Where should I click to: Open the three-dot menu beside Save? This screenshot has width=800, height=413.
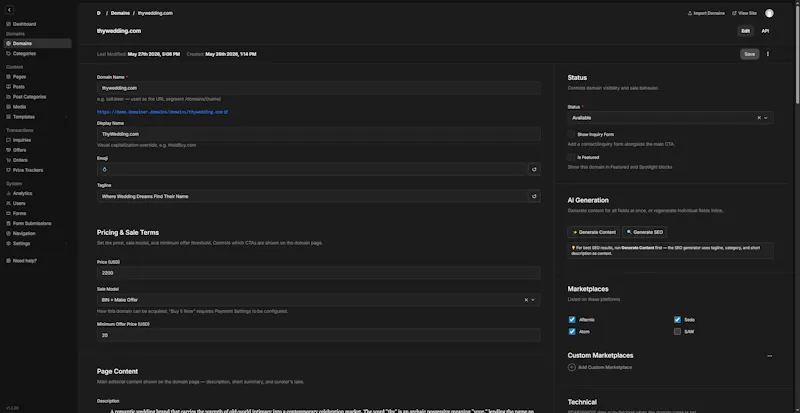tap(768, 54)
